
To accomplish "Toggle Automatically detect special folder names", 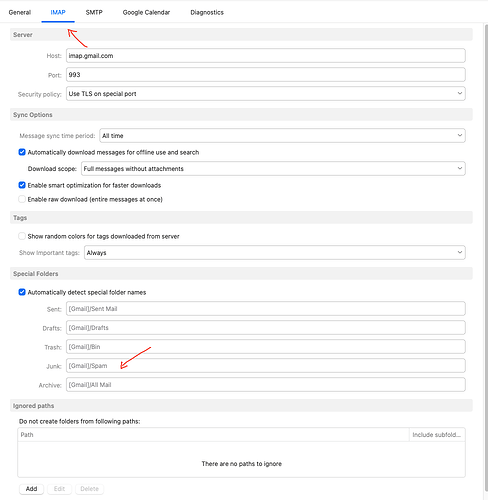I will [22, 292].
